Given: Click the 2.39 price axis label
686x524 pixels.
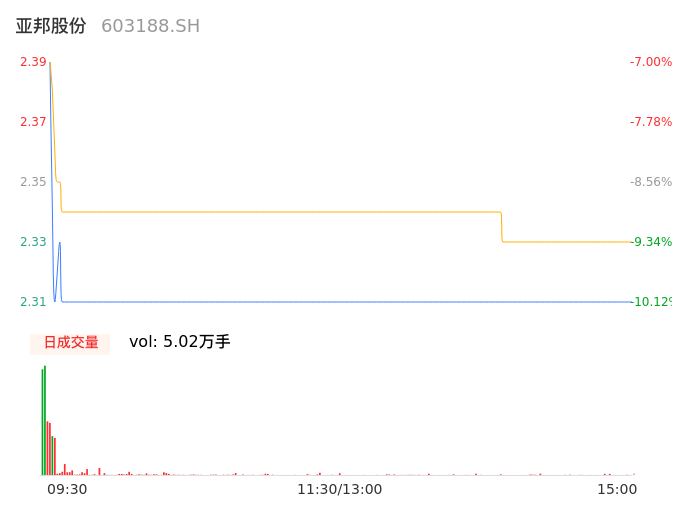Looking at the screenshot, I should pos(33,62).
